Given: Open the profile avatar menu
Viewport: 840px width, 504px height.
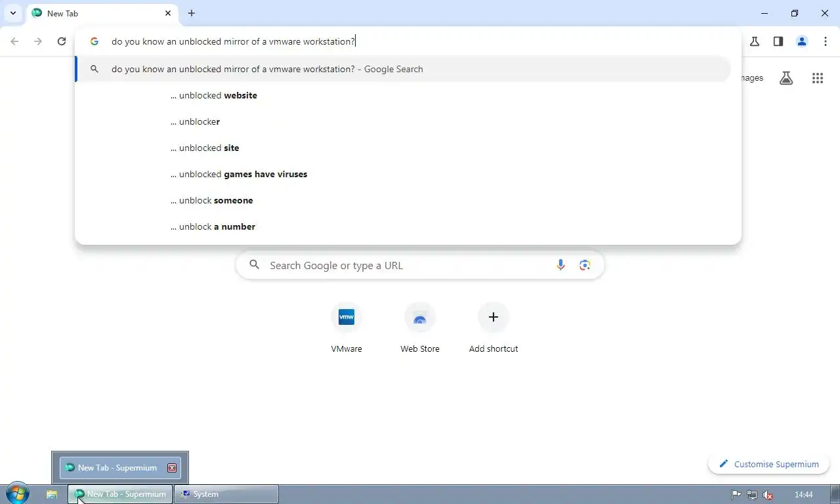Looking at the screenshot, I should (x=802, y=41).
